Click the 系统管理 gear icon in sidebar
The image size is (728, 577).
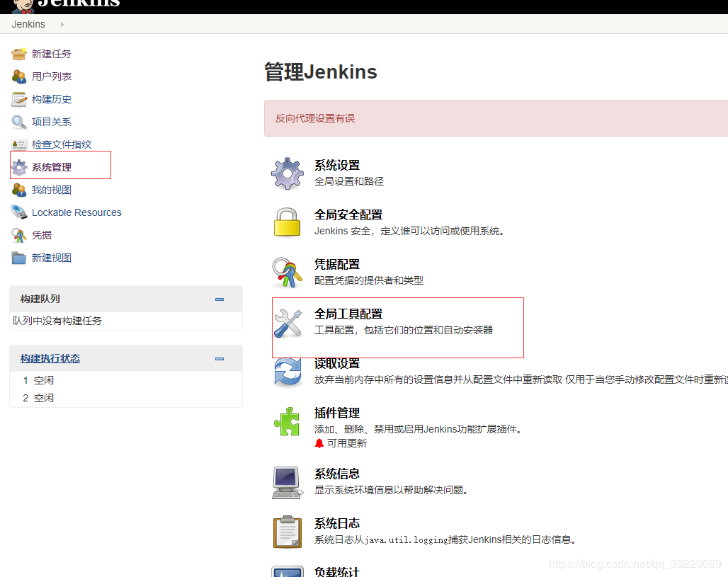pos(19,167)
